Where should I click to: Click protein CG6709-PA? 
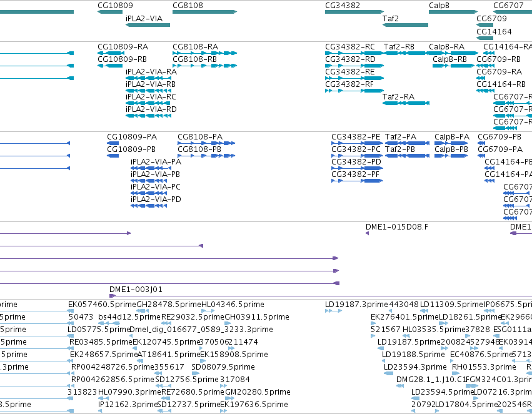[481, 156]
